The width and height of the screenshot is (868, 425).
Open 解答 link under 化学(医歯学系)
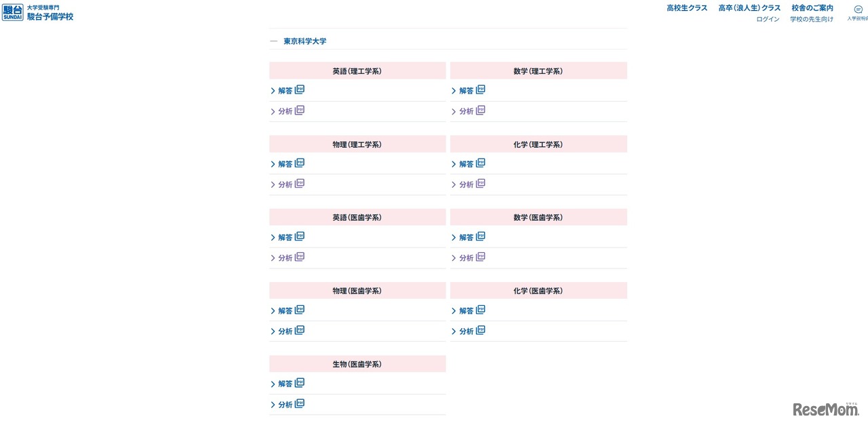(x=466, y=310)
